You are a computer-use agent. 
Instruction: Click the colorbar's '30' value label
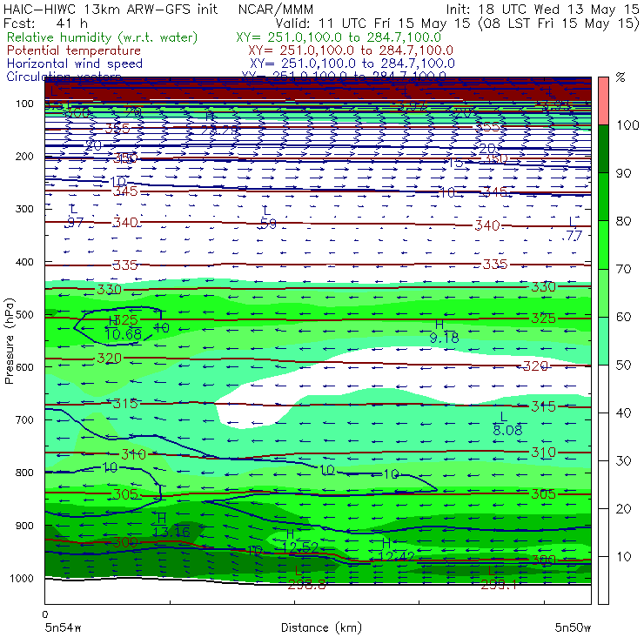(623, 461)
